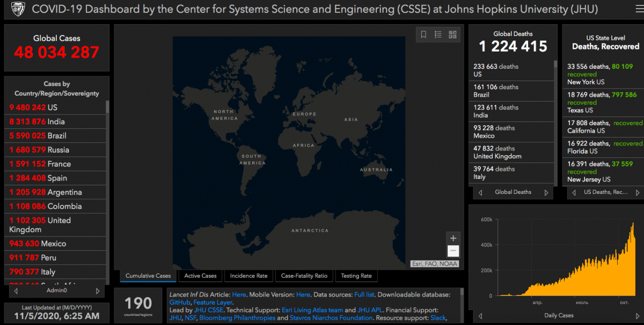Open the legend list icon

coord(438,34)
